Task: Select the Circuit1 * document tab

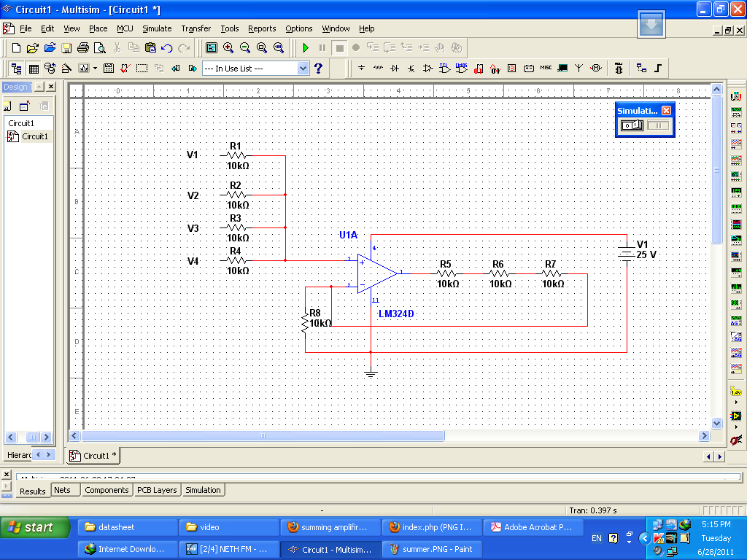Action: pos(93,456)
